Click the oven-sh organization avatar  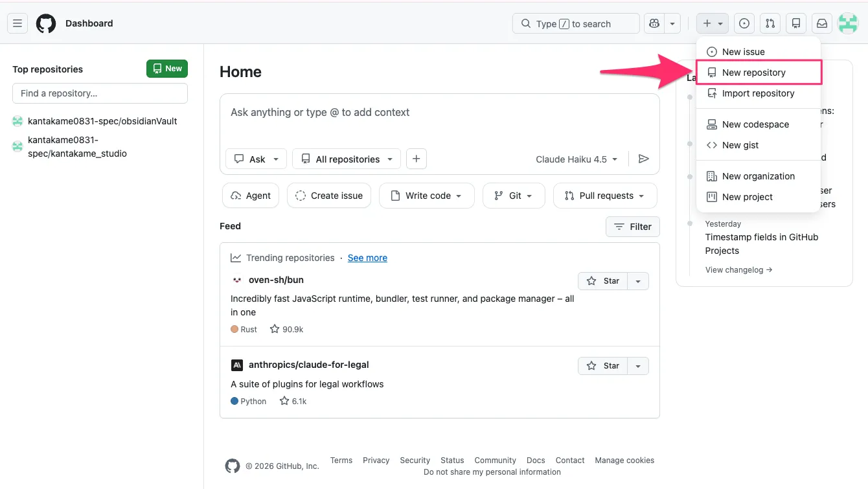(237, 280)
